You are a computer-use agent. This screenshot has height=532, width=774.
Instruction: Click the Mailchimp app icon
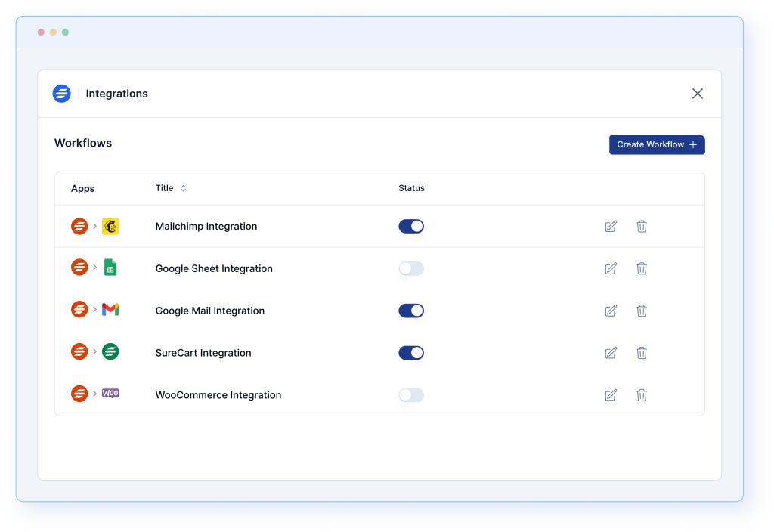(x=110, y=226)
